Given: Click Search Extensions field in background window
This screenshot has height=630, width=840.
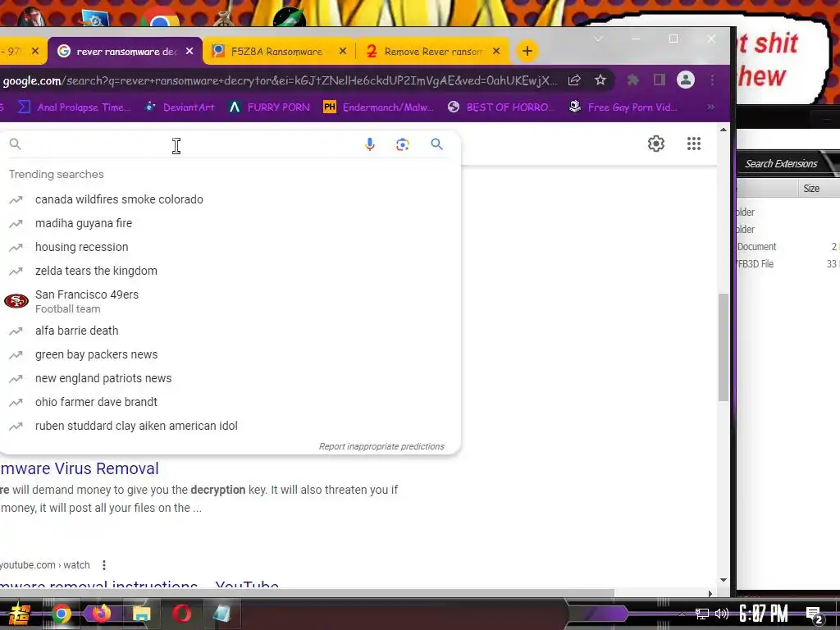Looking at the screenshot, I should 782,164.
